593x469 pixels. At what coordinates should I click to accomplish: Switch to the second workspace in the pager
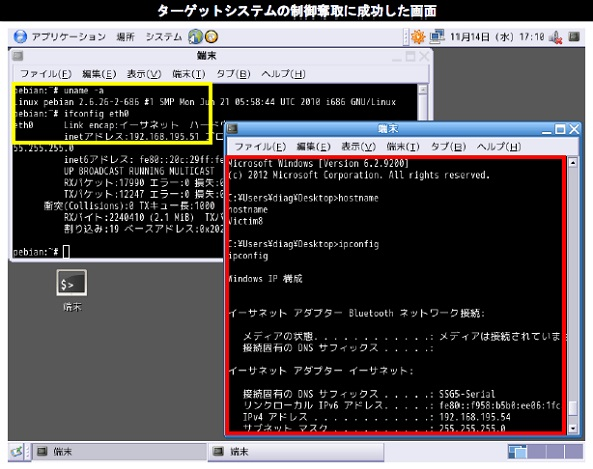point(537,452)
